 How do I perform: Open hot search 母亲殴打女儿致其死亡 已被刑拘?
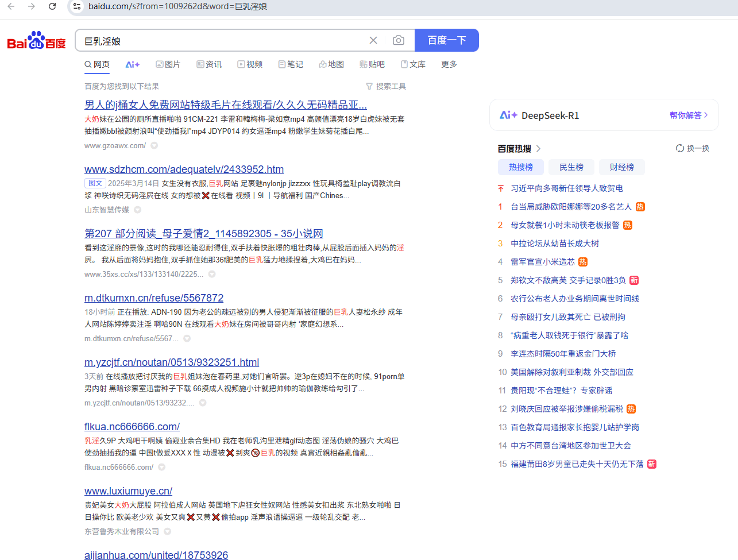coord(568,317)
